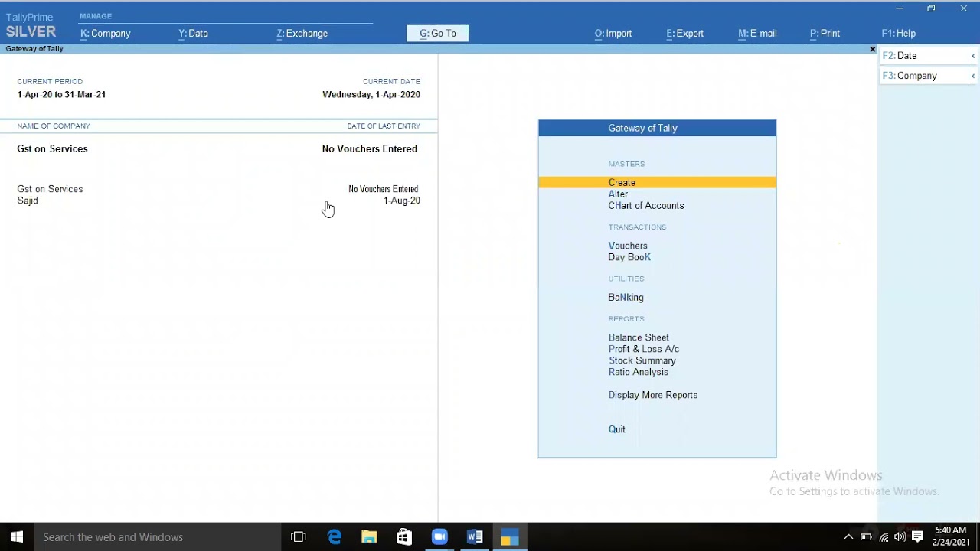Open the Day Book

629,257
